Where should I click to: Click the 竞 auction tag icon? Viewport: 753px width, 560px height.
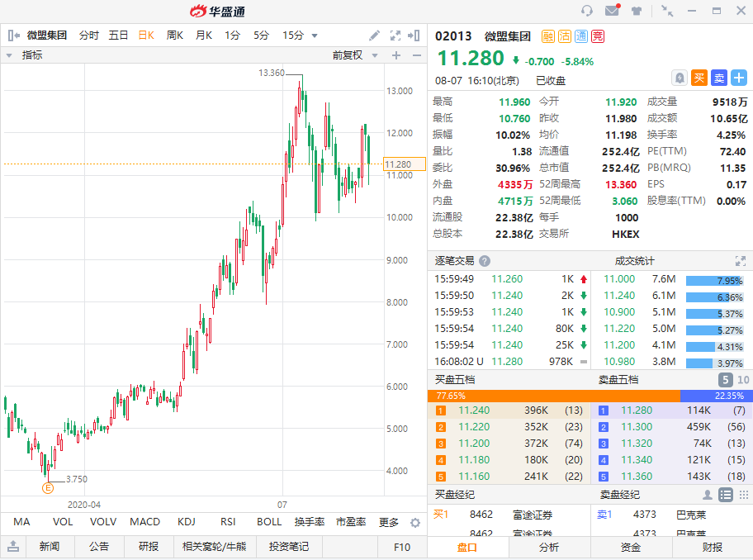pos(598,36)
